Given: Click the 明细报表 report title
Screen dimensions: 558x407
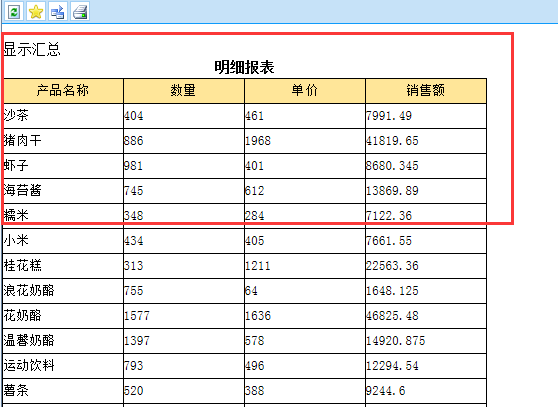Looking at the screenshot, I should [244, 67].
